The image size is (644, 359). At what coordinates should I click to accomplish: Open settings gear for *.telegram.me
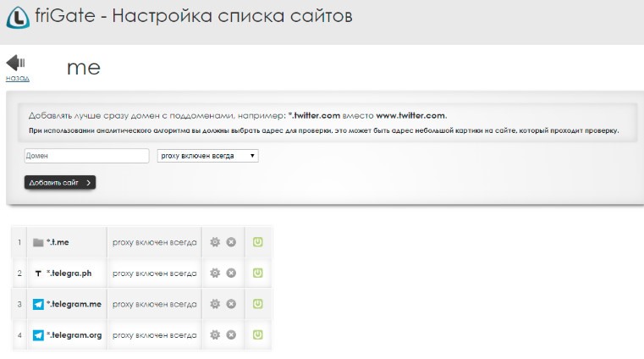(215, 304)
